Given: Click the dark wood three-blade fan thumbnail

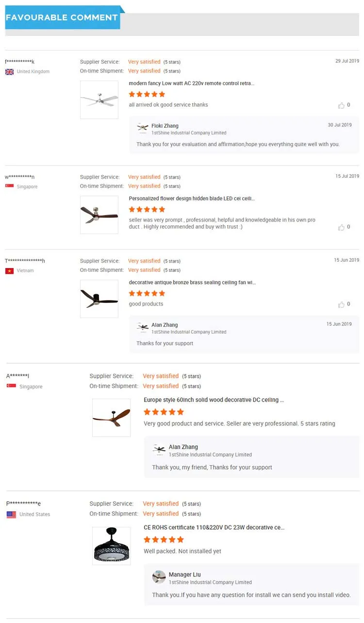Looking at the screenshot, I should click(99, 215).
